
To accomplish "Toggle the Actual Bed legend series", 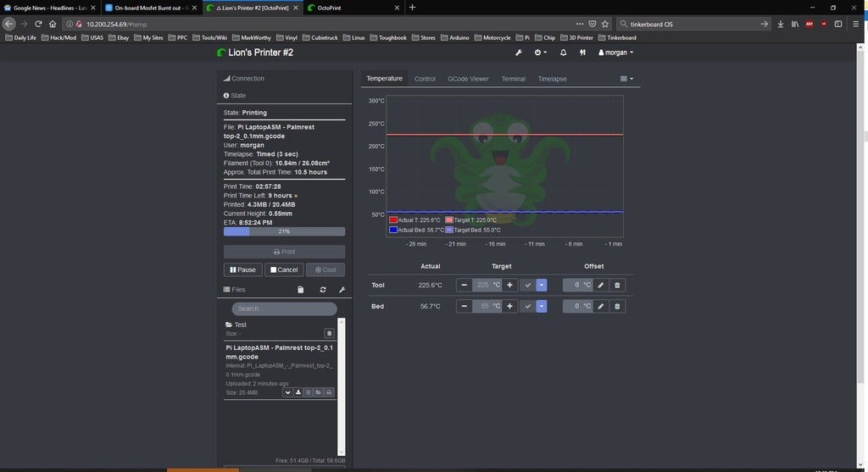I will tap(415, 230).
